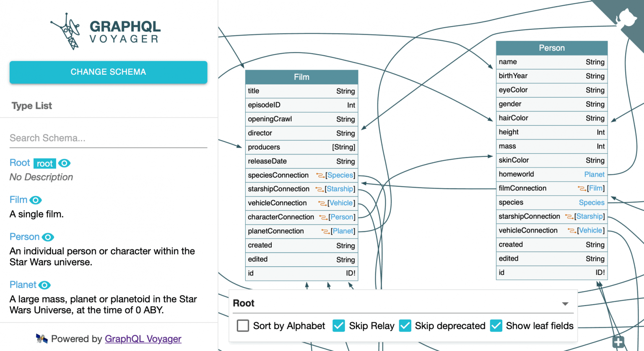Click the Search Schema input field

coord(108,138)
